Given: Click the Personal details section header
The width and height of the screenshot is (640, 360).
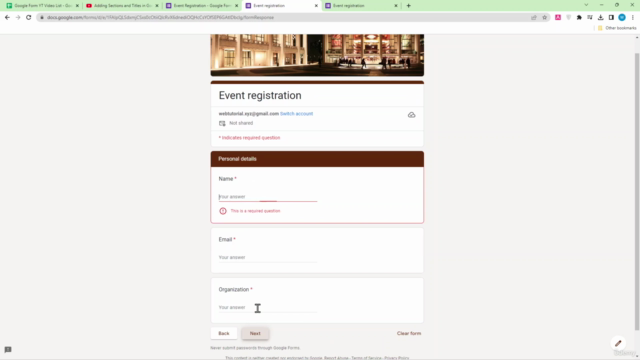Looking at the screenshot, I should point(317,159).
